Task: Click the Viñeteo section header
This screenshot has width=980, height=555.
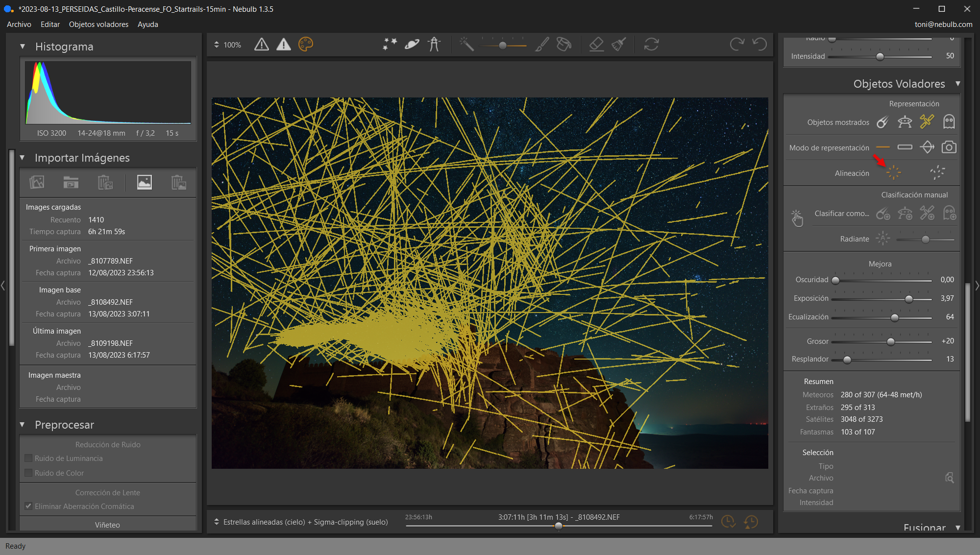Action: coord(107,525)
